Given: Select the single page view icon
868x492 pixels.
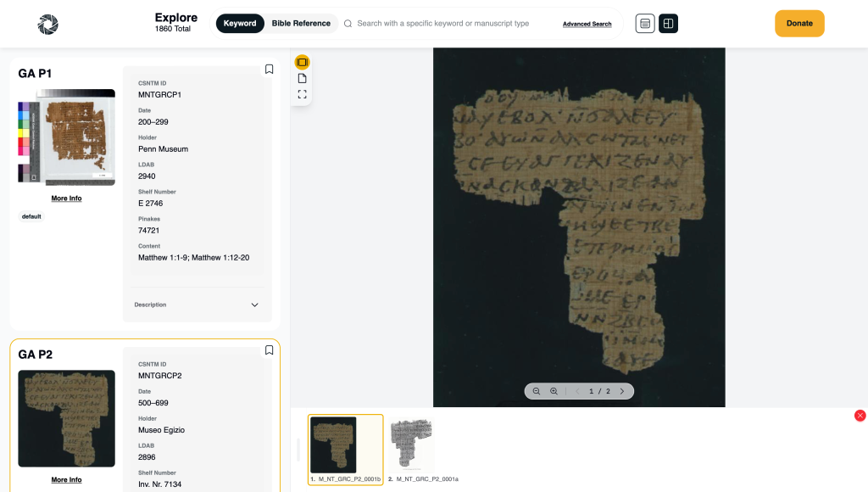Looking at the screenshot, I should click(302, 78).
